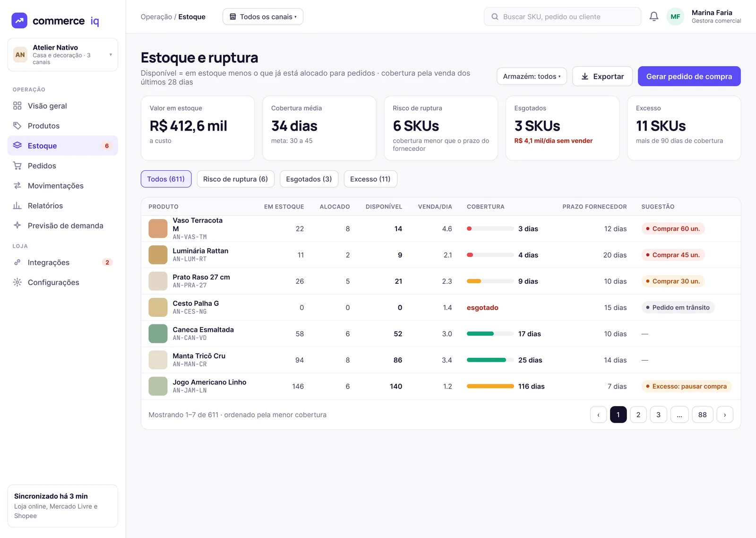The image size is (756, 538).
Task: Click the commerce iq logo icon
Action: 19,21
